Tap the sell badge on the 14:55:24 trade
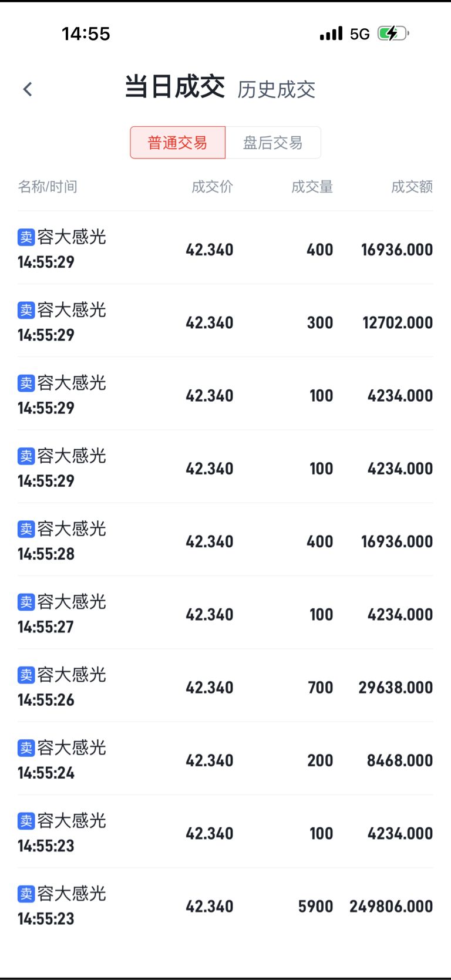This screenshot has height=980, width=451. tap(26, 748)
